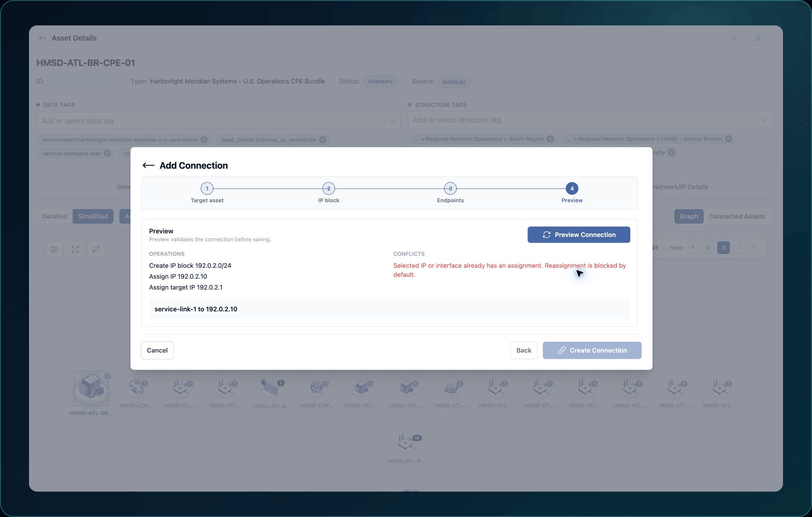Viewport: 812px width, 517px height.
Task: Remove the South Region structure tag
Action: pos(550,139)
